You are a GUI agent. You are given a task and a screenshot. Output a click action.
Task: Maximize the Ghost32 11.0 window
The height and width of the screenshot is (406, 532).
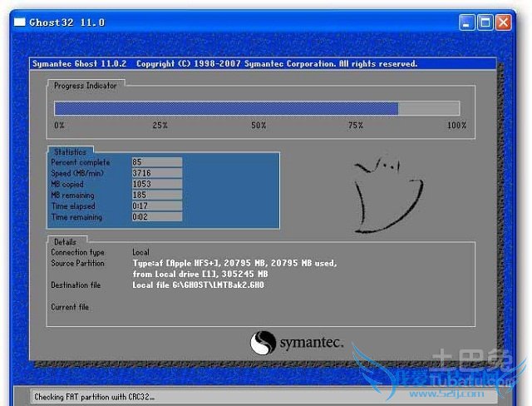[485, 22]
